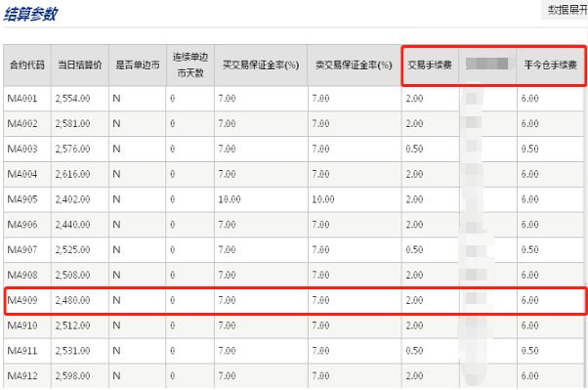Select the 是否单边市 column header
This screenshot has width=588, height=390.
click(138, 65)
